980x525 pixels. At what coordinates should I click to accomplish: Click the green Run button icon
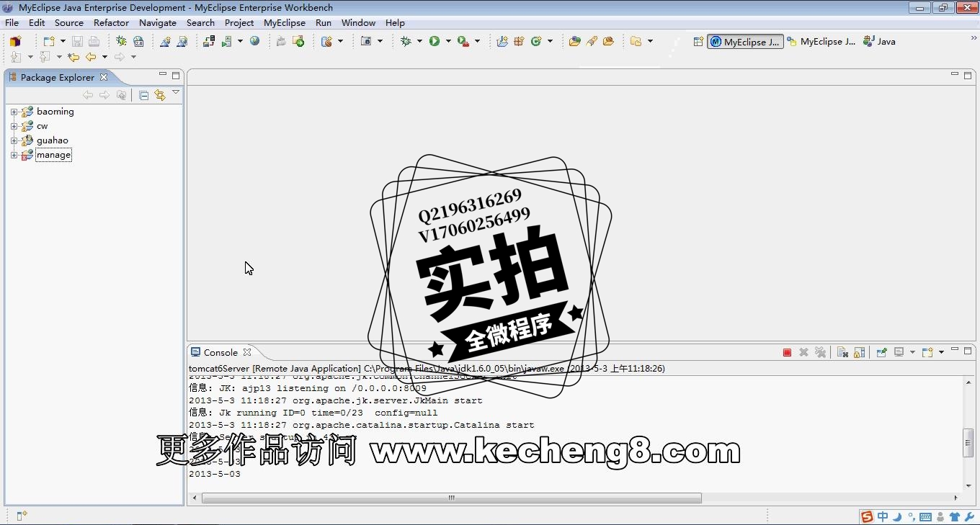pyautogui.click(x=435, y=42)
